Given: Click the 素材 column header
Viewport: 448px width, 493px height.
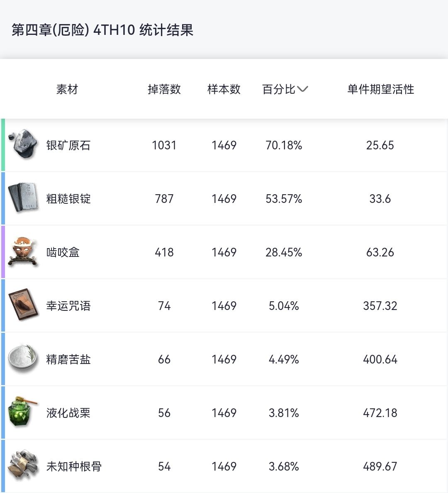Looking at the screenshot, I should (67, 89).
